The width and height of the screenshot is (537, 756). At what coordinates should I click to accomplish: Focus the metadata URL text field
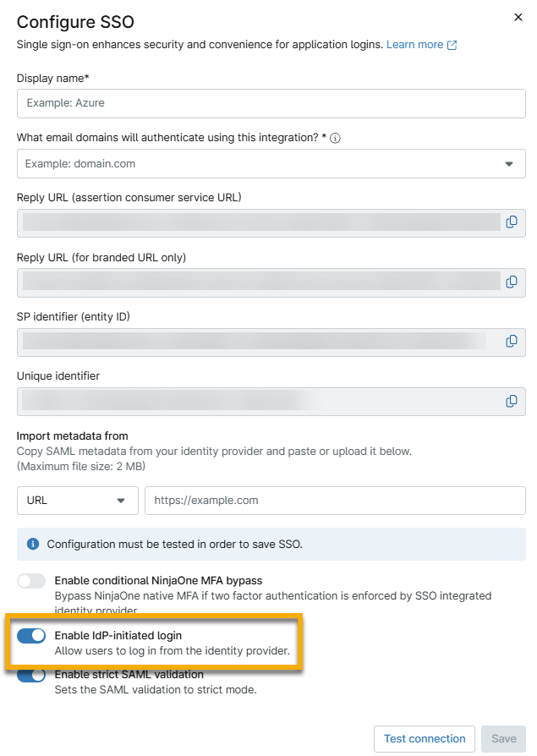[335, 500]
